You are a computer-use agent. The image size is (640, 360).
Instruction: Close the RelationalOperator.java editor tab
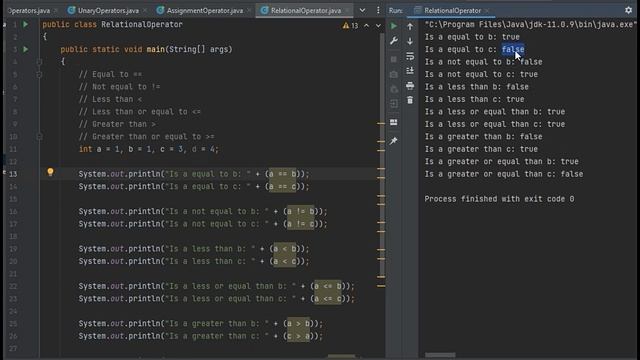(347, 11)
